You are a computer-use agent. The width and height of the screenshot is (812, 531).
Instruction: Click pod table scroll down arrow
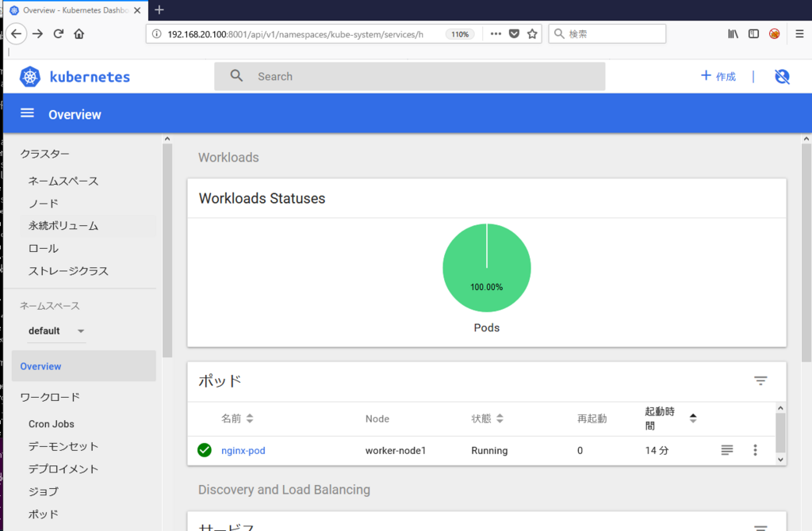780,459
